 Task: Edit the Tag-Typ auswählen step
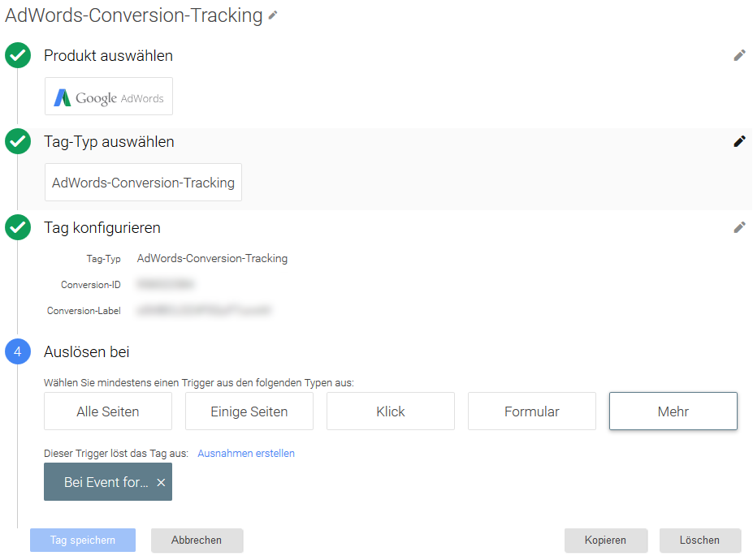pos(739,141)
